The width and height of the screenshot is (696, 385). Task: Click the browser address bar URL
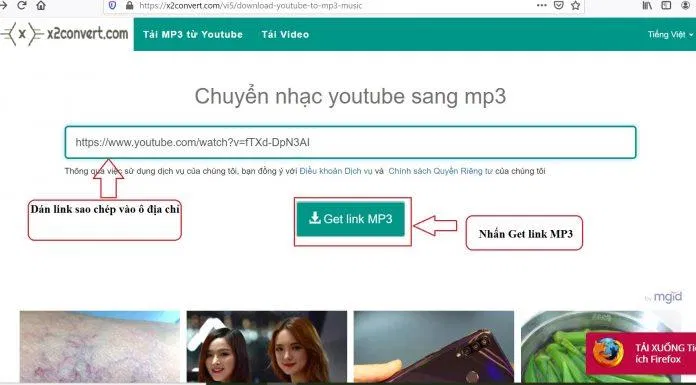(x=251, y=5)
